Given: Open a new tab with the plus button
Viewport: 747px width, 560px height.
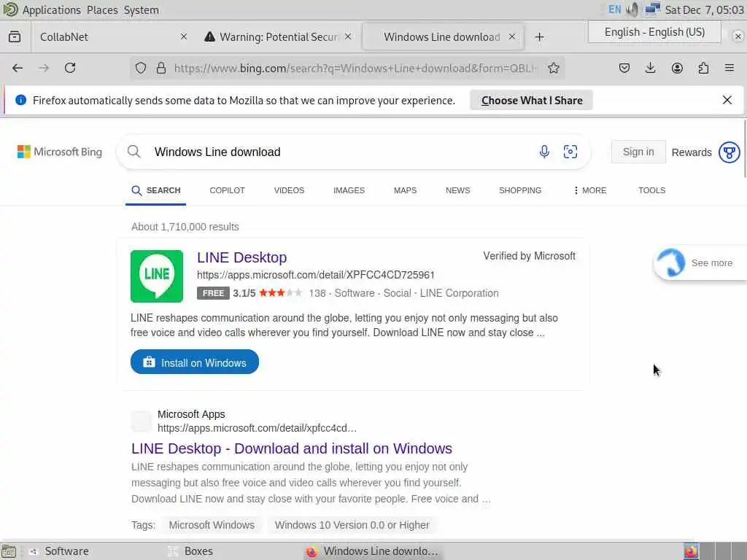Looking at the screenshot, I should tap(539, 36).
